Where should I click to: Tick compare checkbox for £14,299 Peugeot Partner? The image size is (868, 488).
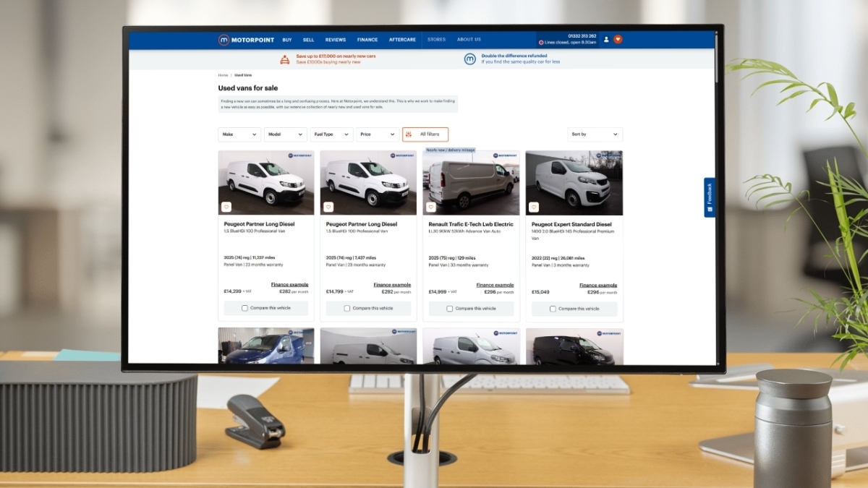tap(244, 308)
